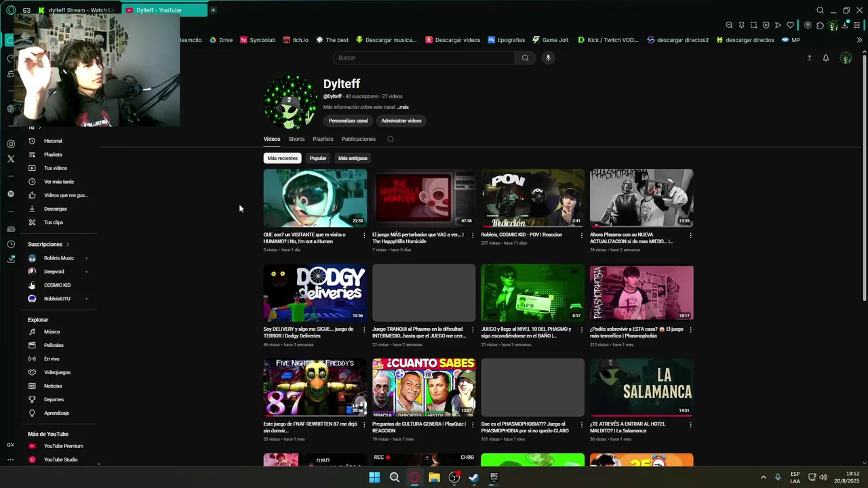This screenshot has width=868, height=488.
Task: Switch to the Publicaciones tab
Action: click(358, 139)
